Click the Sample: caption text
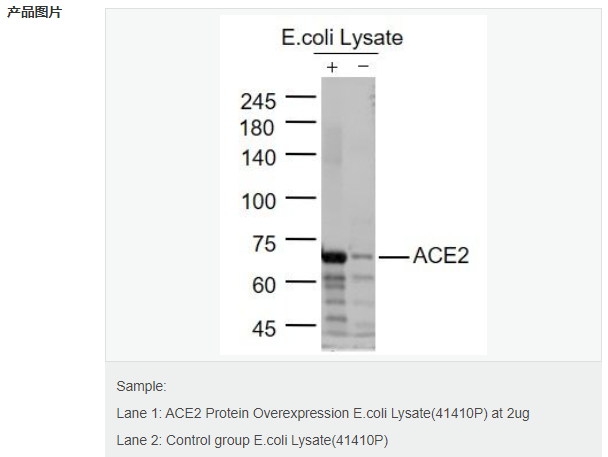The width and height of the screenshot is (608, 457). tap(141, 386)
